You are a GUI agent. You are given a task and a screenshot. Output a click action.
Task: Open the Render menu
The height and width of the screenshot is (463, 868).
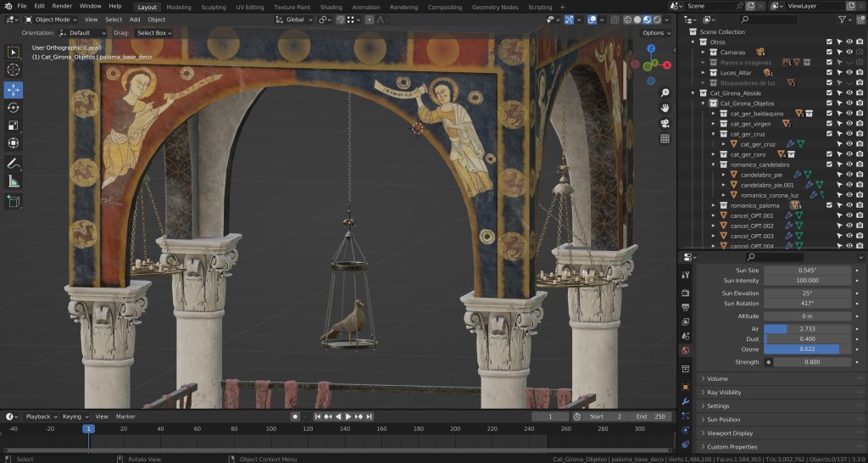click(x=62, y=6)
